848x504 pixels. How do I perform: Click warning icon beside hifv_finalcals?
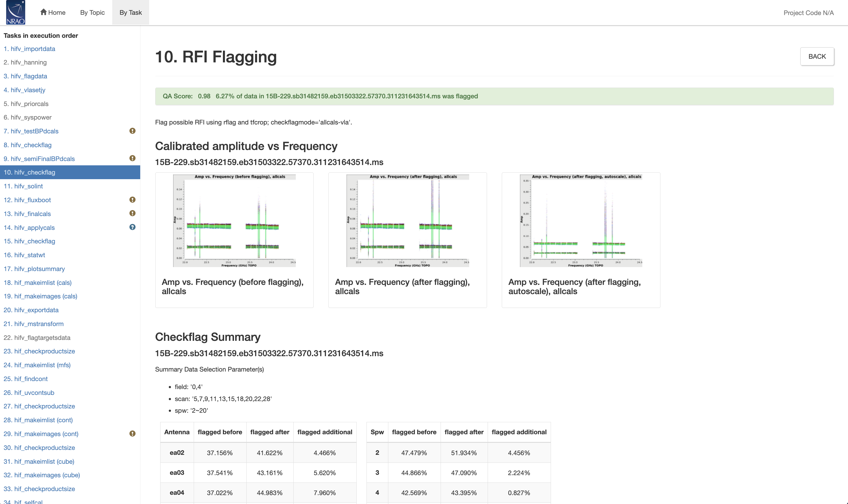133,213
